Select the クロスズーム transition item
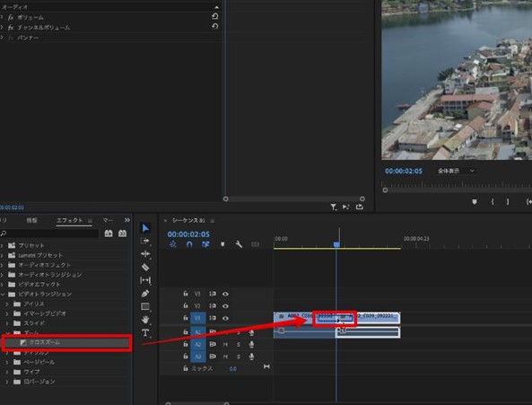Screen dimensions: 532x405 (x=67, y=342)
